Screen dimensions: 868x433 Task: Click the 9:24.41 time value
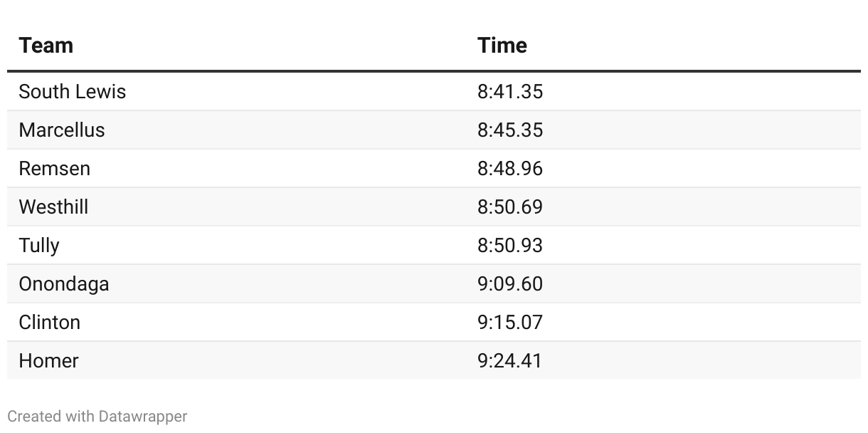(x=510, y=360)
